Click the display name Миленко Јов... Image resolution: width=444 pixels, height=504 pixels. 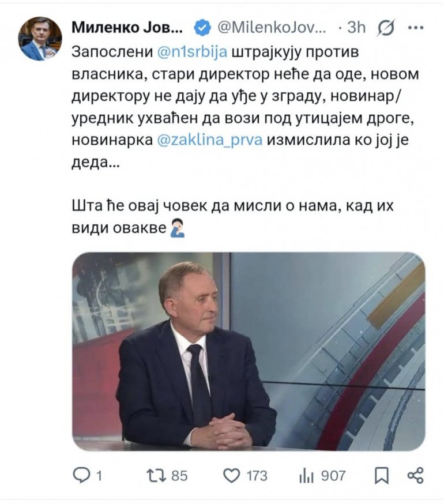127,27
